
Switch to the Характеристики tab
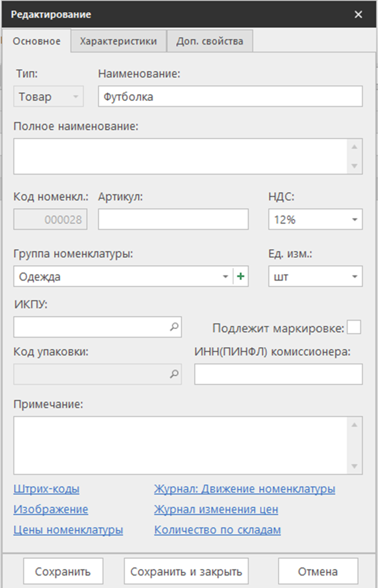[118, 41]
